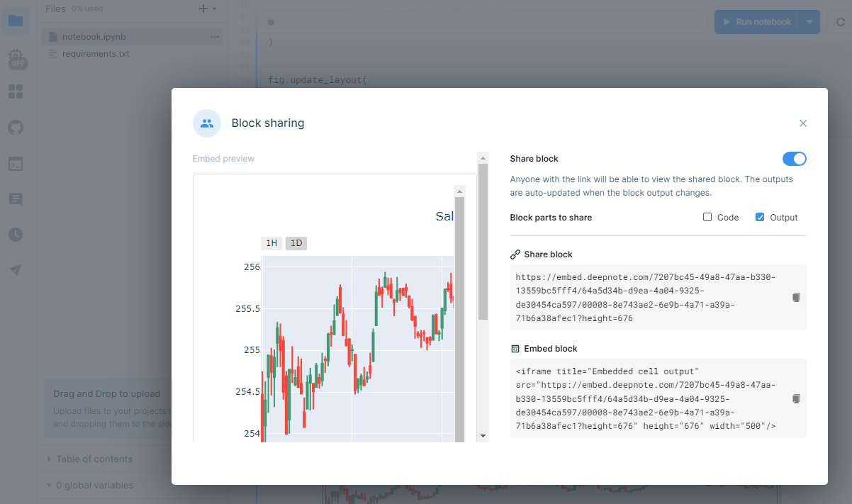Open the GitHub icon in sidebar

point(16,128)
